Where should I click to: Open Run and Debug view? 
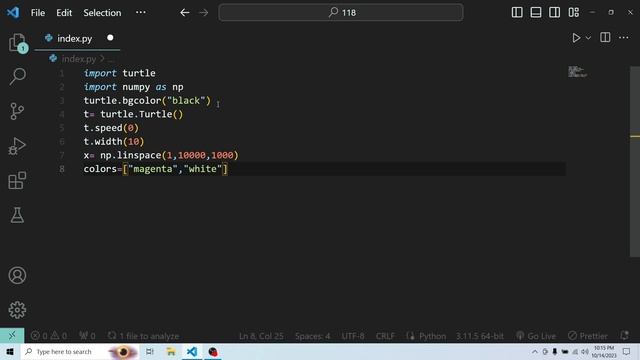tap(17, 146)
